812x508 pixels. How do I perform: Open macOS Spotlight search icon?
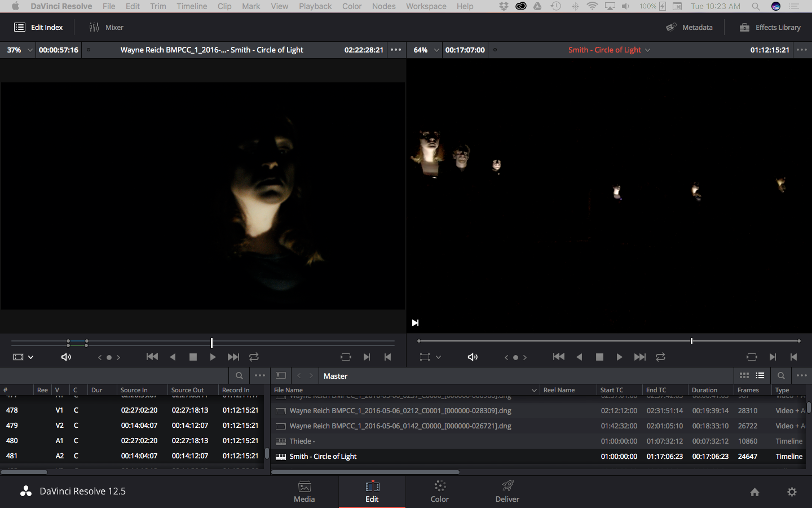coord(756,6)
